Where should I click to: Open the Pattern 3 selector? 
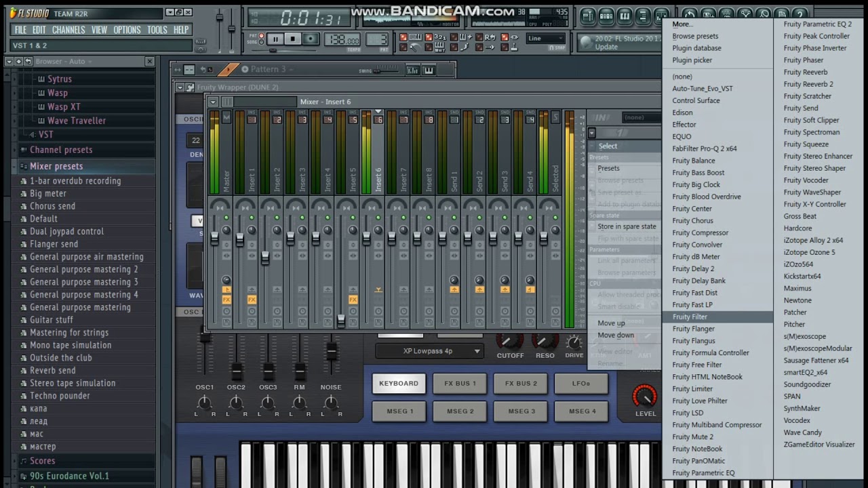click(269, 69)
